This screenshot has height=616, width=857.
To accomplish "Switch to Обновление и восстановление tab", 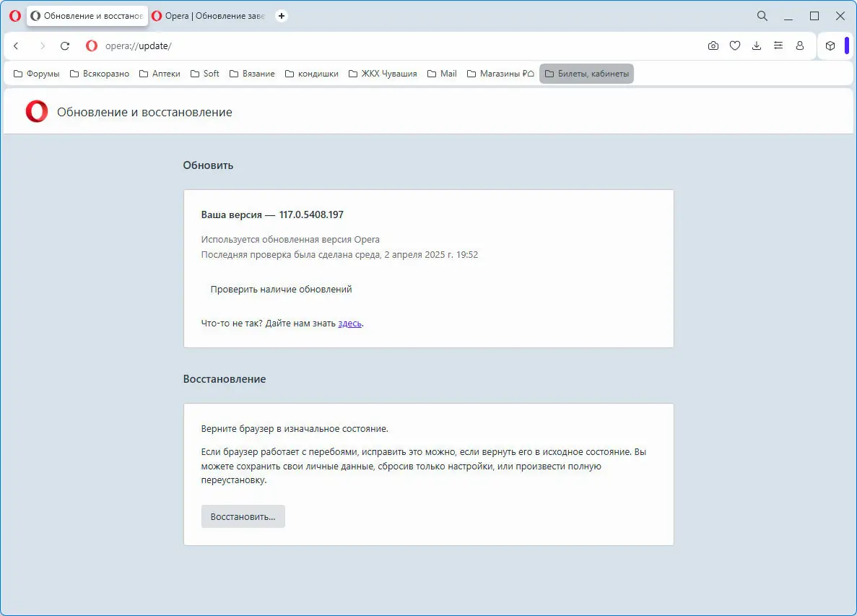I will point(87,16).
